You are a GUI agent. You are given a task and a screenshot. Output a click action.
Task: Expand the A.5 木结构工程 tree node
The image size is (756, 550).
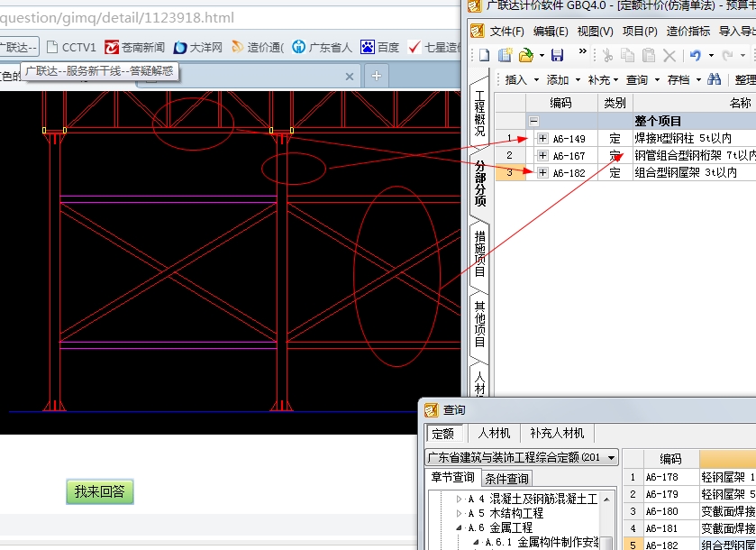(459, 513)
